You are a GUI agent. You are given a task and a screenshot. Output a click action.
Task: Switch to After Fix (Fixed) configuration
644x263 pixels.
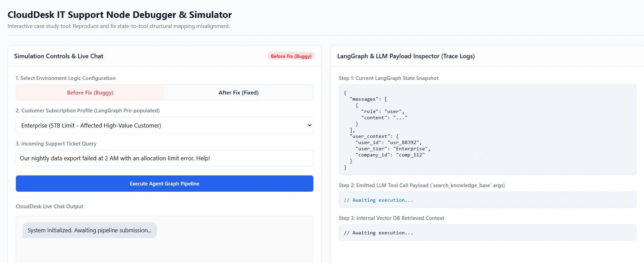point(239,92)
